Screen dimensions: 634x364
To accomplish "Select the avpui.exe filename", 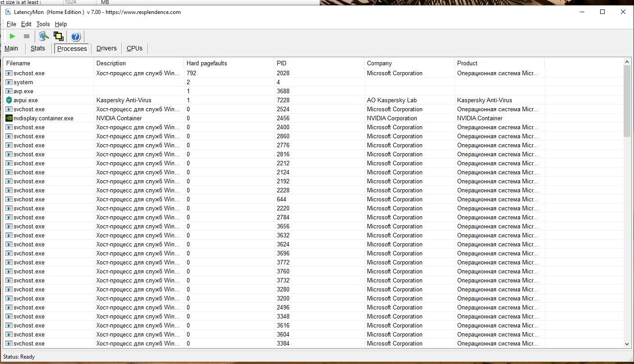I will tap(26, 100).
